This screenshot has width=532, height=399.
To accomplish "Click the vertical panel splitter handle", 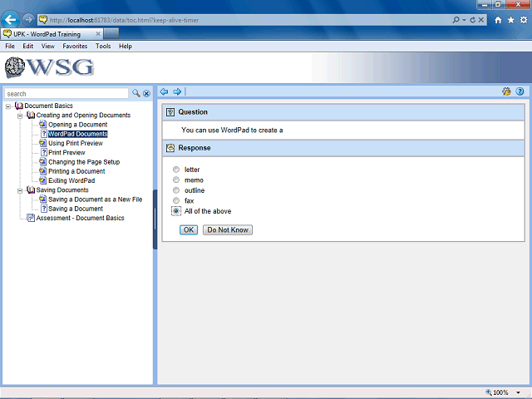I will click(x=155, y=219).
